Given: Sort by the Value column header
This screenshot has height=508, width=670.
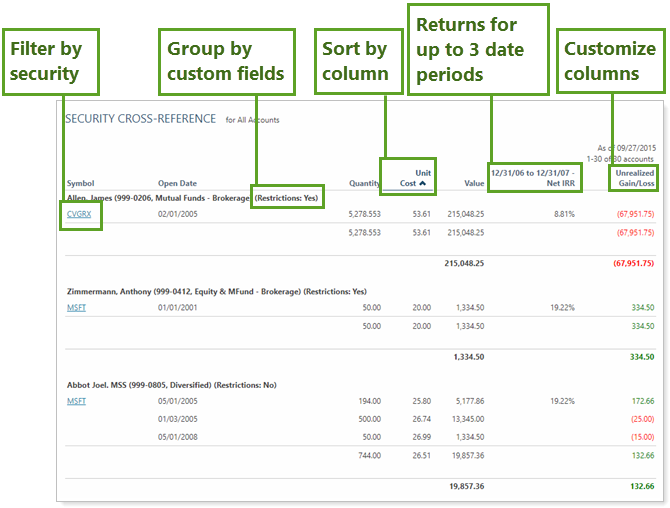Looking at the screenshot, I should coord(474,183).
